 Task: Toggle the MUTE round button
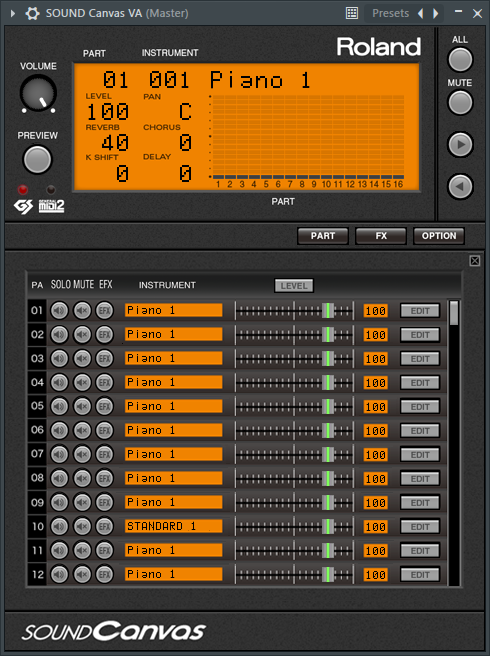click(460, 102)
